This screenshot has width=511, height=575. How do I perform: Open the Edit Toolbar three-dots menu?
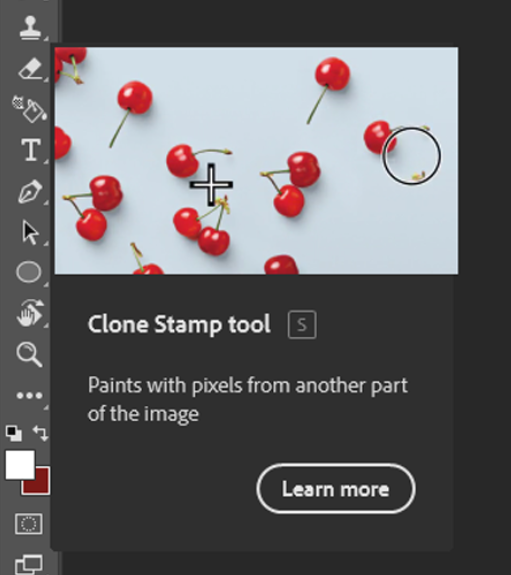(x=29, y=395)
